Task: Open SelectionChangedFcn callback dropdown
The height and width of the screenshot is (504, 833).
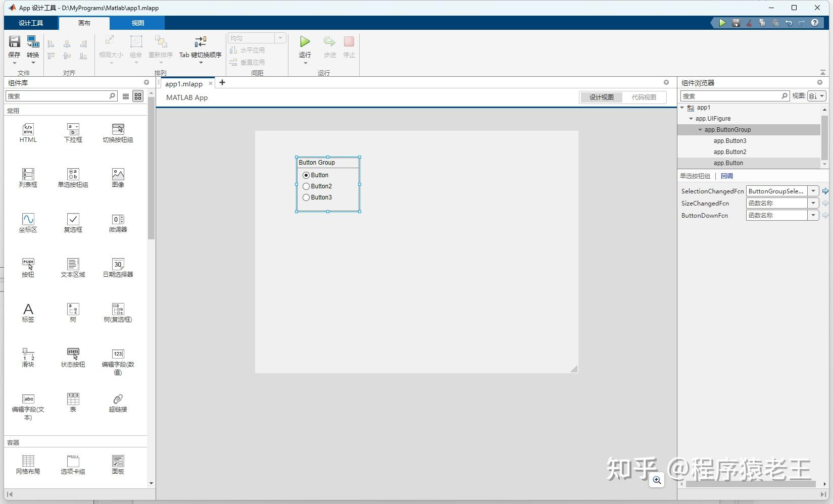Action: pos(813,191)
